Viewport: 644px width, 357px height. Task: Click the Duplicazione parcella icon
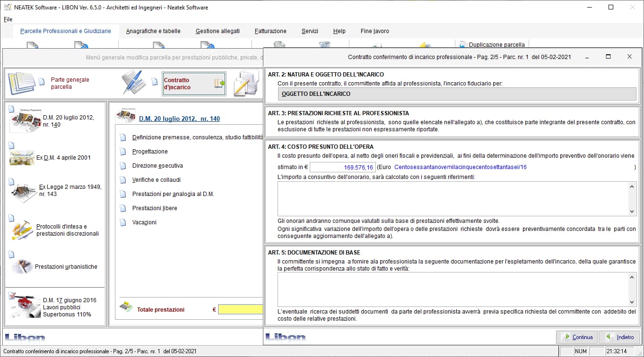tap(463, 45)
